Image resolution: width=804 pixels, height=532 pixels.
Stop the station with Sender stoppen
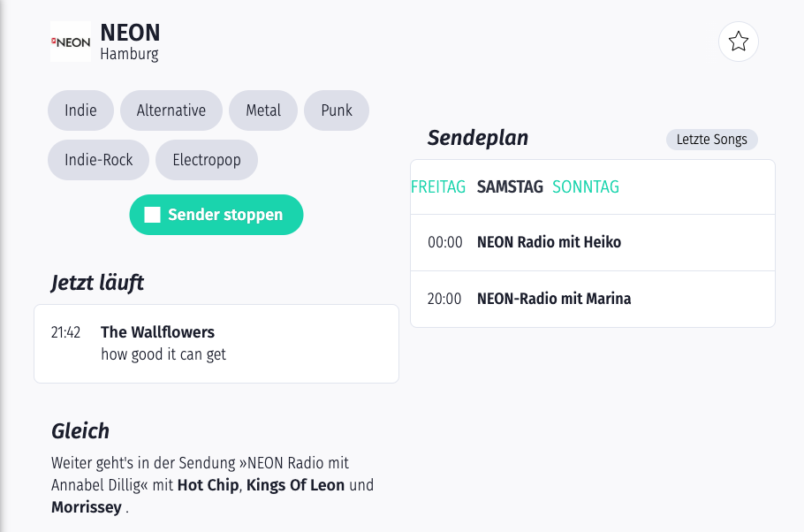[216, 215]
